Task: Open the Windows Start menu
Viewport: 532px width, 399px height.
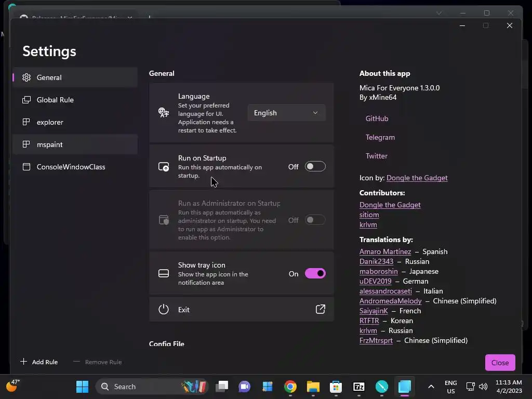Action: (x=82, y=387)
